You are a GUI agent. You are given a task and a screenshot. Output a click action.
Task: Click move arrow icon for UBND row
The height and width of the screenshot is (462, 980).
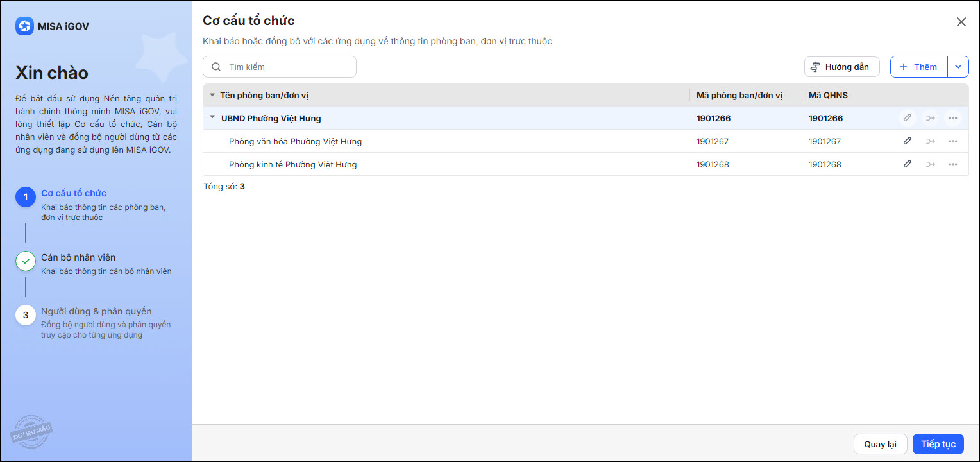930,118
